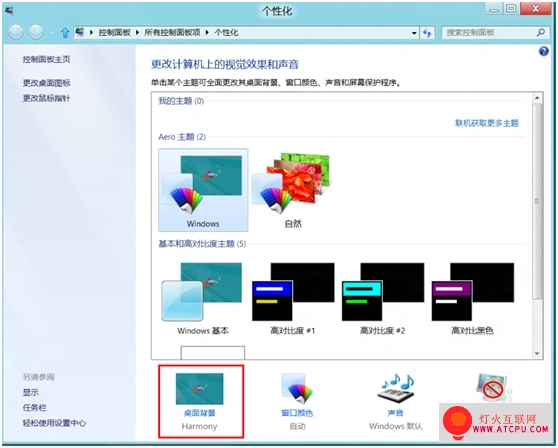Click the theme list scrollbar down arrow
The width and height of the screenshot is (558, 448).
tap(537, 354)
